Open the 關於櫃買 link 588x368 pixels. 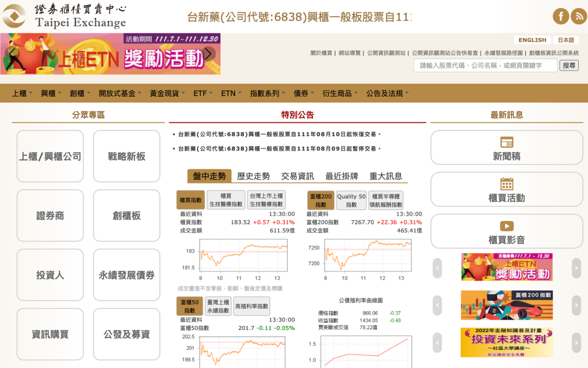(322, 53)
